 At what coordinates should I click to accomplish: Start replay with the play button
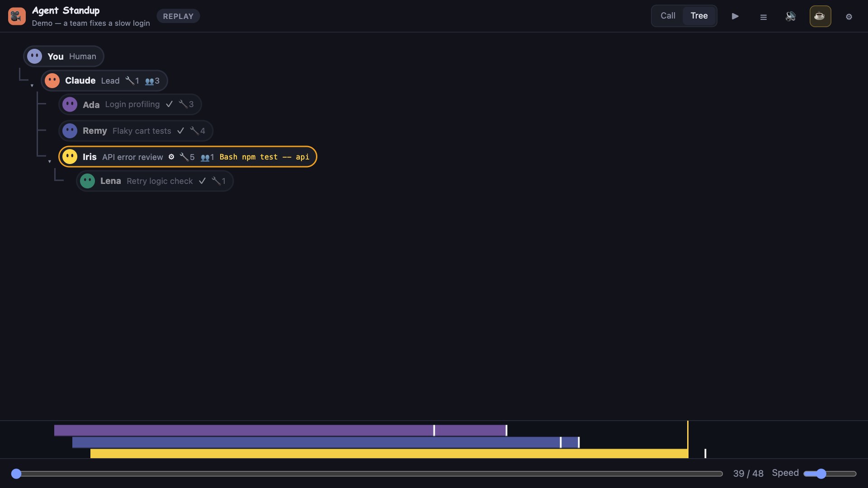(x=735, y=16)
